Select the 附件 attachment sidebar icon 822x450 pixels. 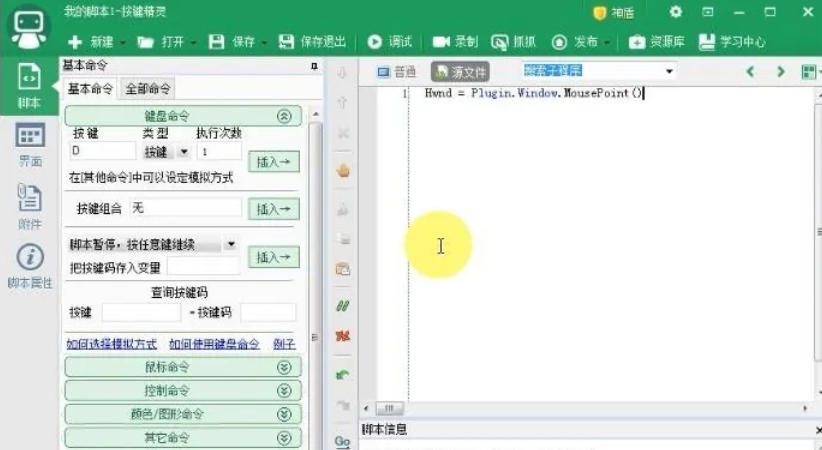(29, 206)
